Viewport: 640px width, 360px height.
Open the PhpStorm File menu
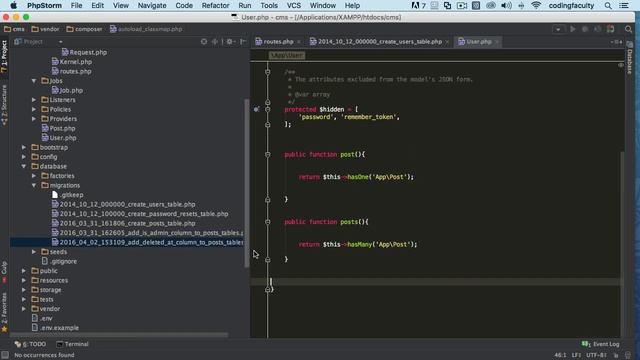[x=76, y=5]
